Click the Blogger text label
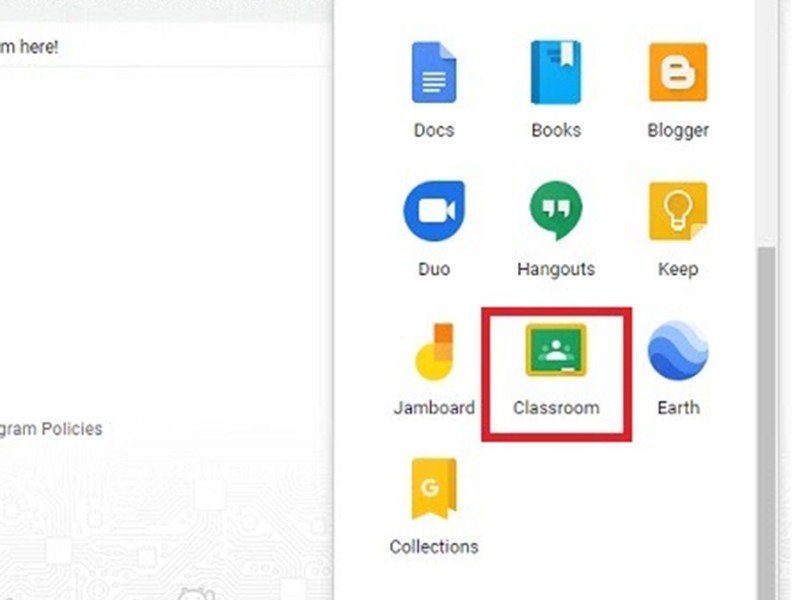Image resolution: width=792 pixels, height=600 pixels. point(678,130)
